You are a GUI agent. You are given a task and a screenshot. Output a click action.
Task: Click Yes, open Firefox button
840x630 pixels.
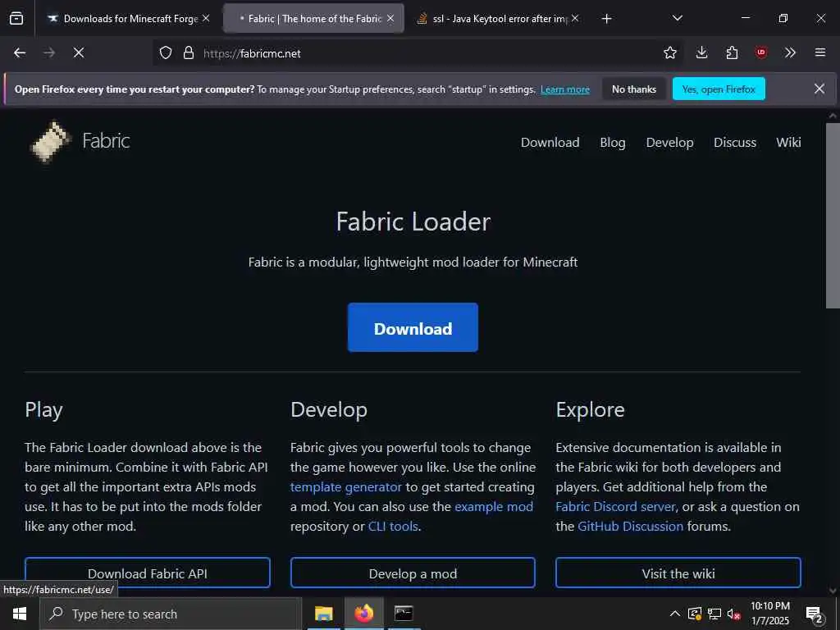pos(719,89)
